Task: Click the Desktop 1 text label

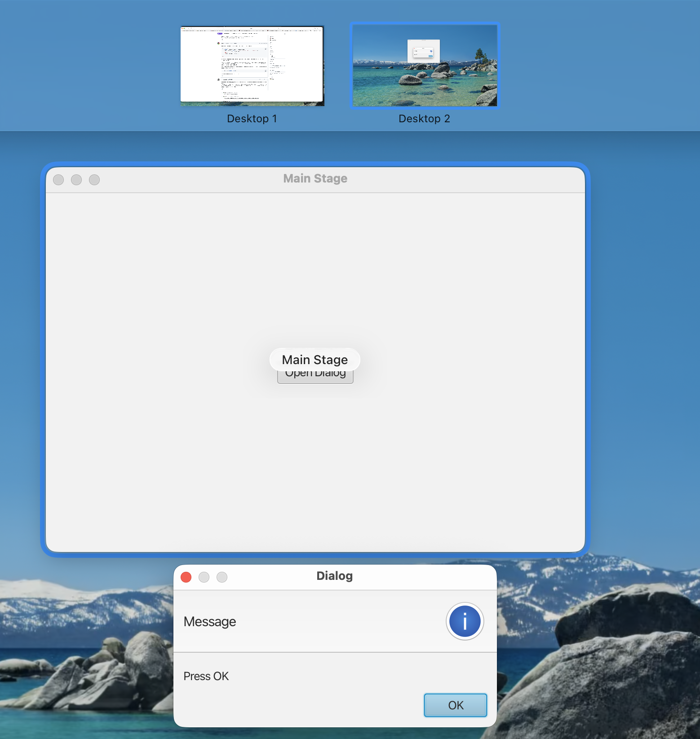Action: [252, 119]
